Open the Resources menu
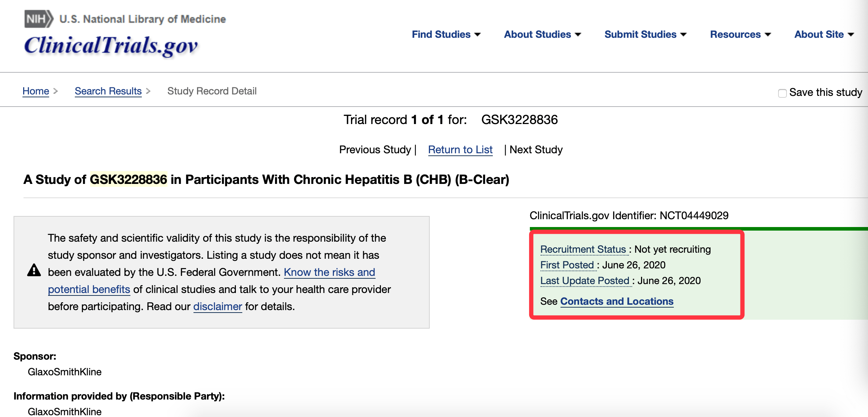868x417 pixels. click(740, 35)
